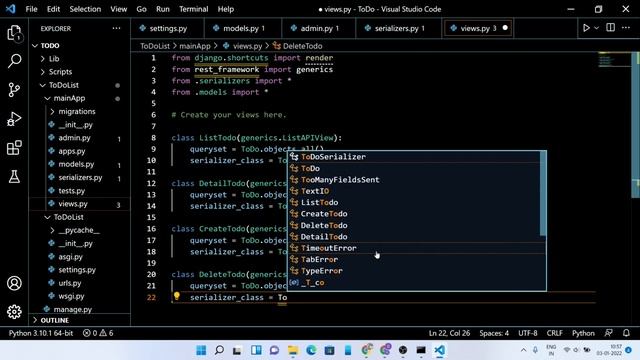The height and width of the screenshot is (360, 640).
Task: Open Windows Start button on taskbar
Action: pyautogui.click(x=201, y=350)
